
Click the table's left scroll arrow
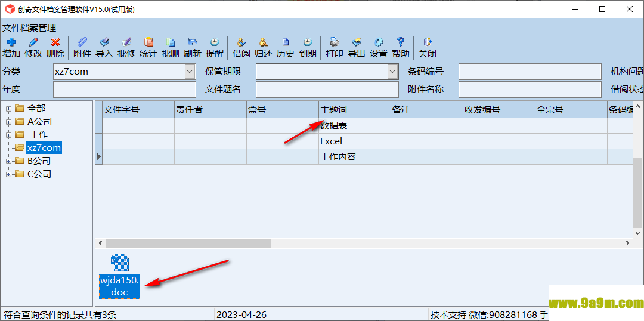(100, 243)
